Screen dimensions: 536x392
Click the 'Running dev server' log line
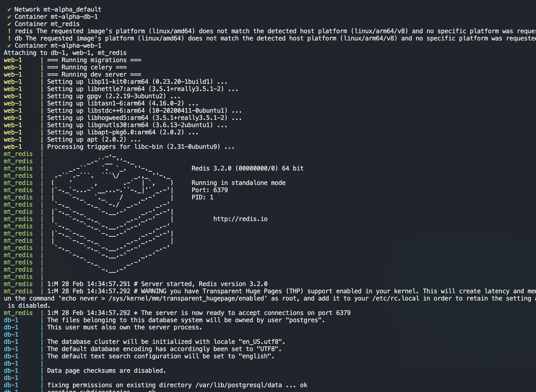coord(94,75)
